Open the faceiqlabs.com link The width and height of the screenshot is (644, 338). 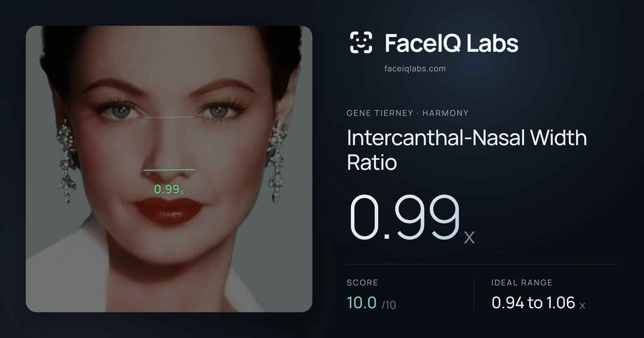pyautogui.click(x=415, y=69)
